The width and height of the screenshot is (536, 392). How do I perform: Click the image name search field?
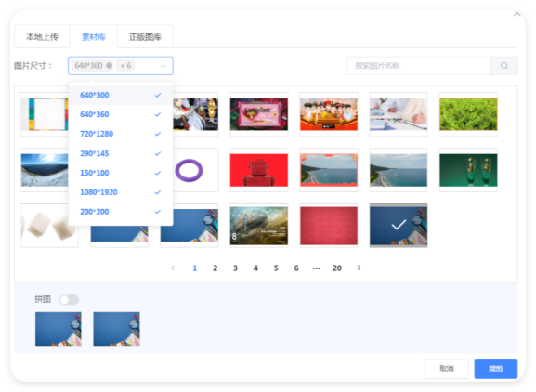419,66
